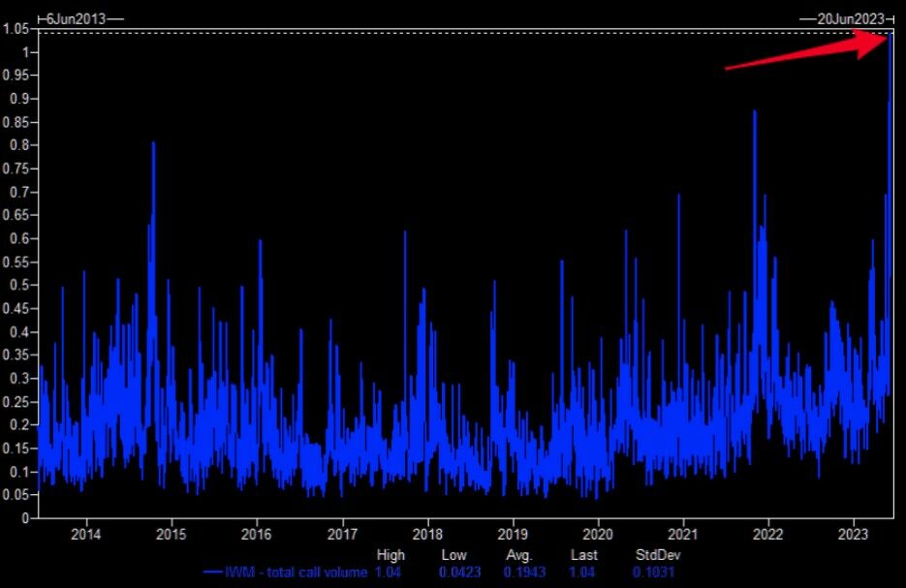Screen dimensions: 906x588
Task: Select the 0.55 y-axis label
Action: tap(16, 262)
